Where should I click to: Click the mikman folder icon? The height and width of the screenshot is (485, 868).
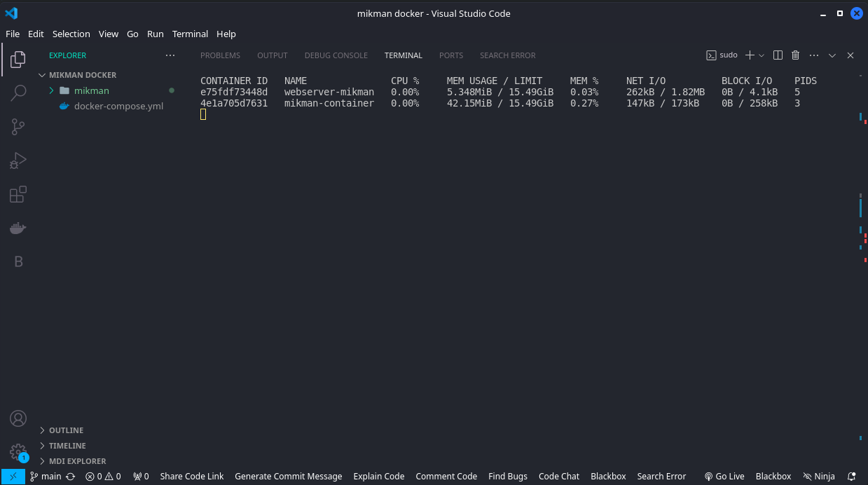pyautogui.click(x=64, y=90)
